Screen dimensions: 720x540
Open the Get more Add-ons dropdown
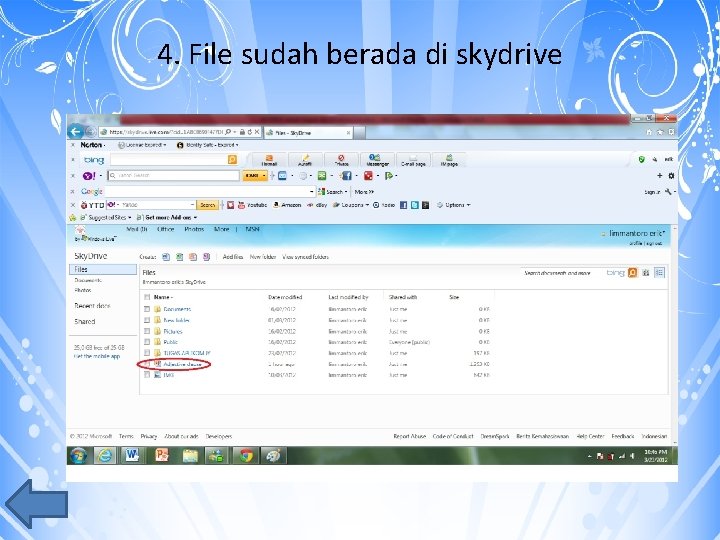167,218
